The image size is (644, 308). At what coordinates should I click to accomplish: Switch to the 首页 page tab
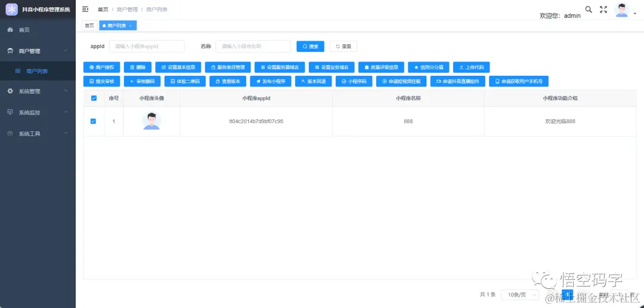click(89, 26)
